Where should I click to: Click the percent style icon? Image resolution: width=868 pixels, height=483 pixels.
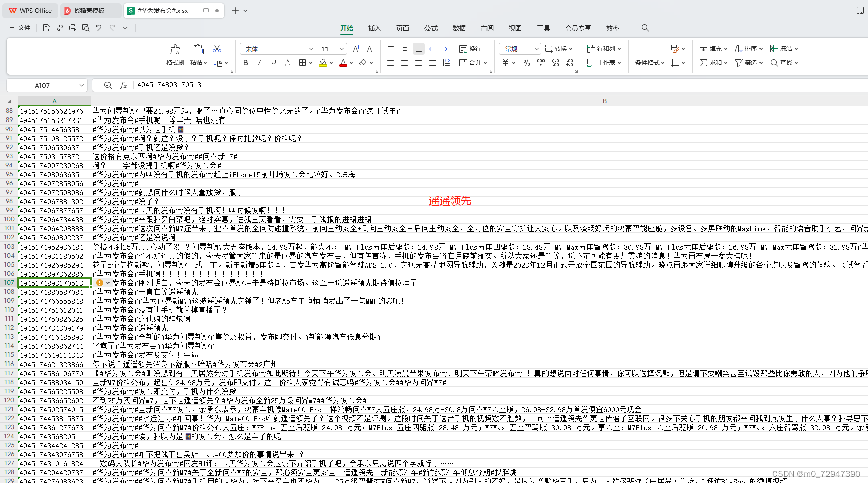pyautogui.click(x=526, y=63)
